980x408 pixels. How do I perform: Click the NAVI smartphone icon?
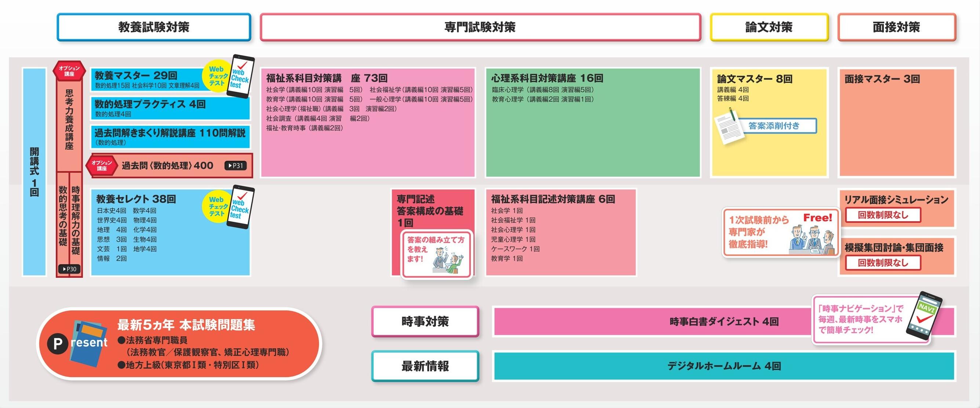[924, 315]
